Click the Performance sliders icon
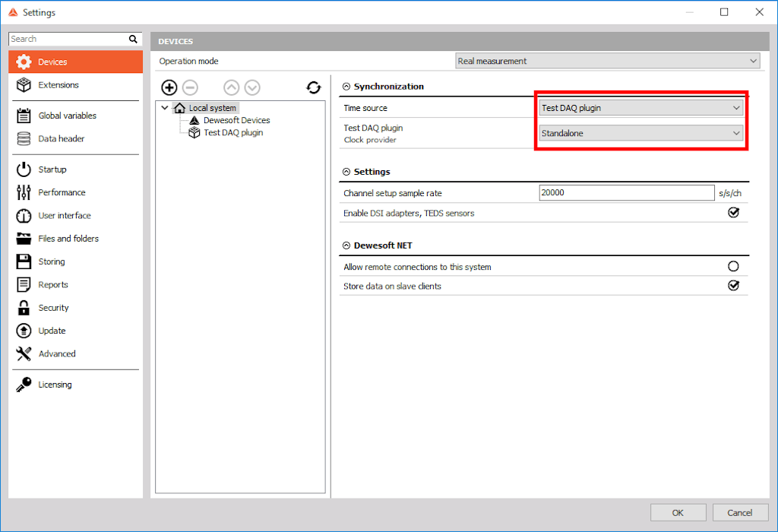 (24, 192)
